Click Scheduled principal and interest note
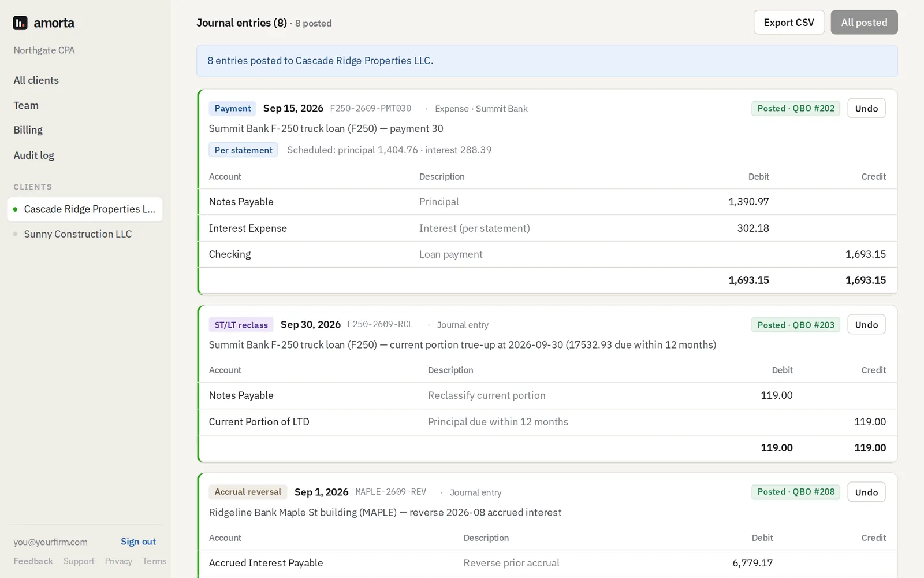The image size is (924, 578). coord(389,150)
